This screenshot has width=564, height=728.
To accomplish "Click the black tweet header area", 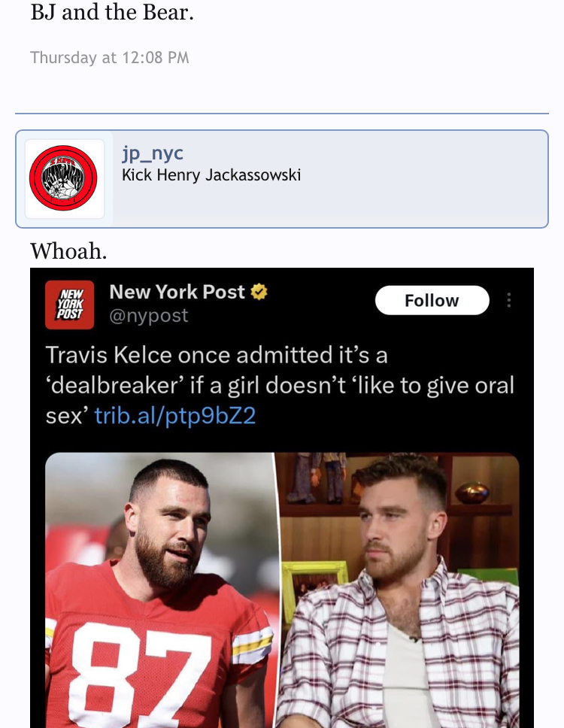I will (x=282, y=305).
